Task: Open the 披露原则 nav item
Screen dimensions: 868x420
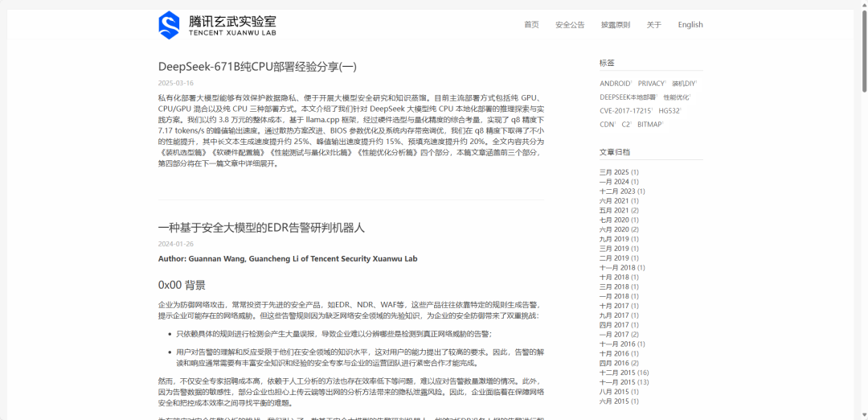Action: tap(616, 25)
